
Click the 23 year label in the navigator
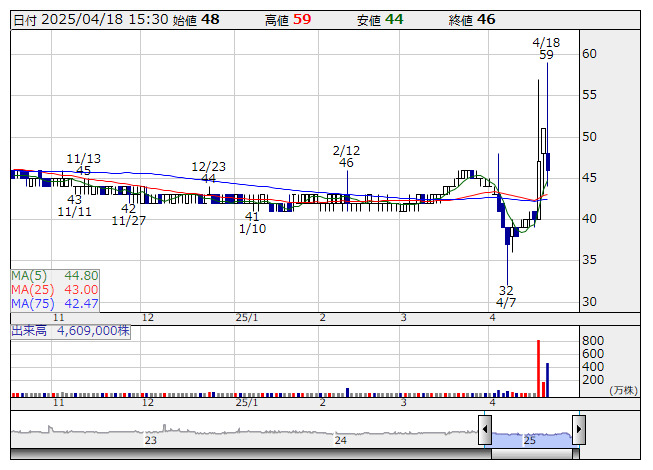point(150,440)
